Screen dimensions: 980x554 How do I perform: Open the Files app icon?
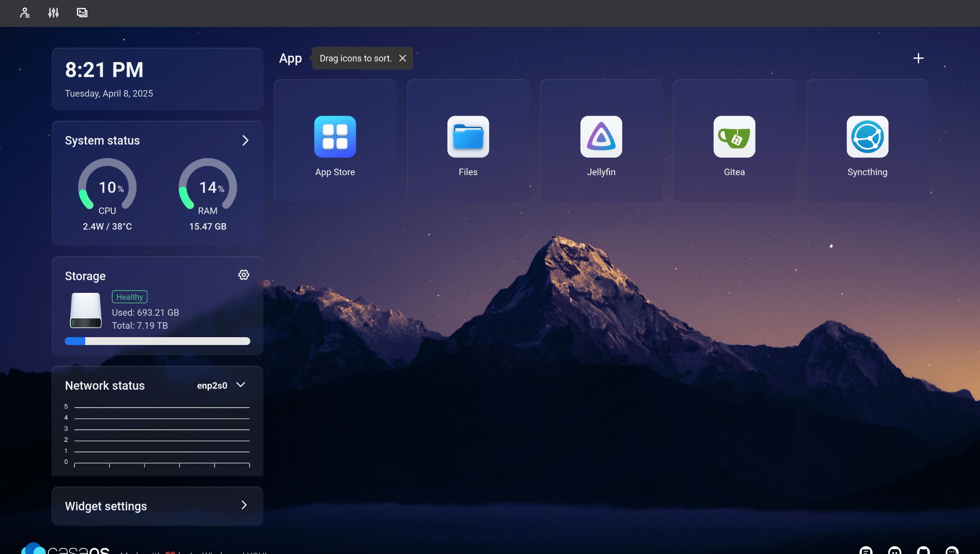click(x=468, y=136)
